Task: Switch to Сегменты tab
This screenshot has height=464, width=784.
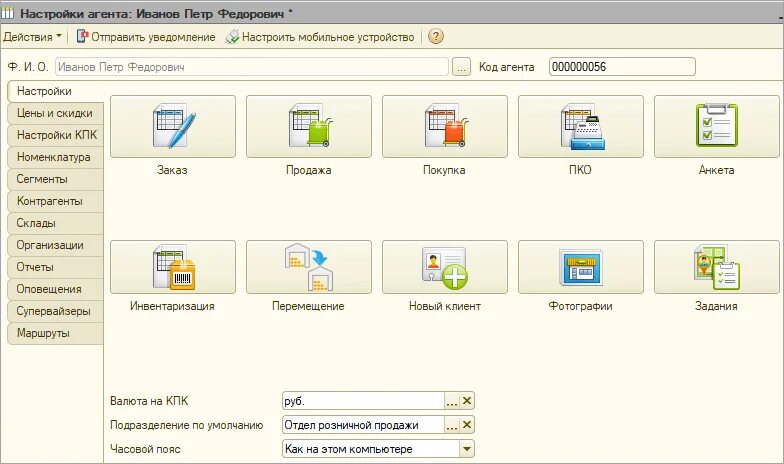Action: point(55,179)
